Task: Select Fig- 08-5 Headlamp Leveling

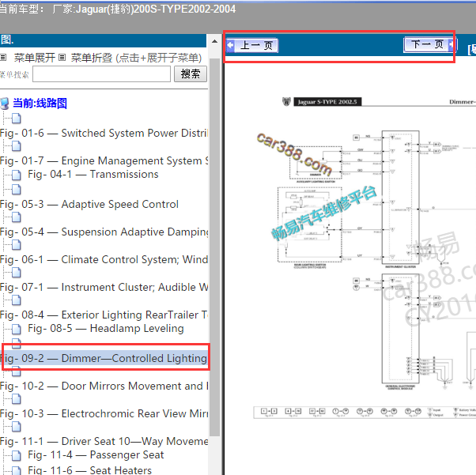Action: pos(106,329)
